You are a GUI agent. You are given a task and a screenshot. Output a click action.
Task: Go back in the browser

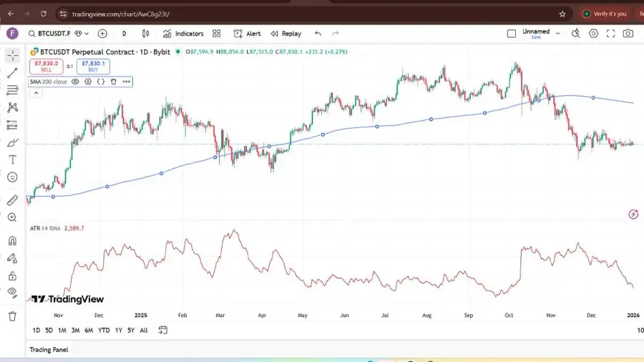pos(11,14)
